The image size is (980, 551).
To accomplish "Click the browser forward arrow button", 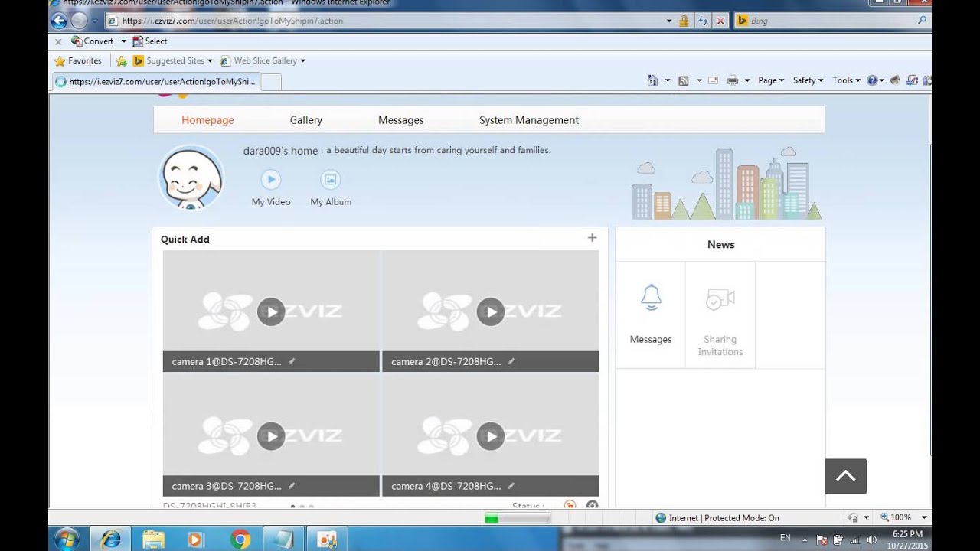I will tap(79, 21).
